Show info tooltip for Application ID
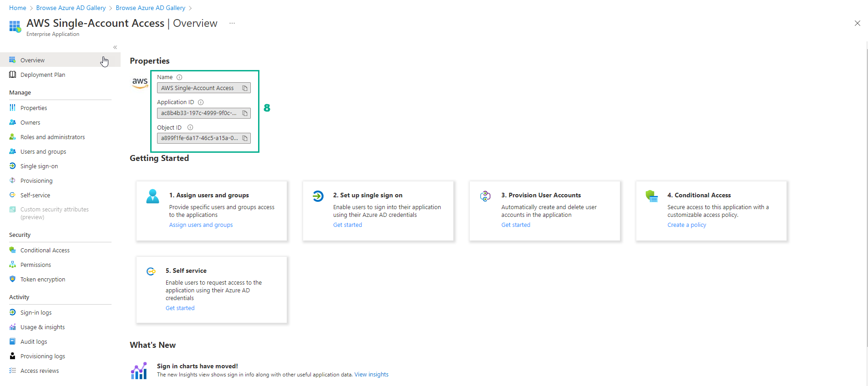This screenshot has height=386, width=868. click(x=201, y=102)
